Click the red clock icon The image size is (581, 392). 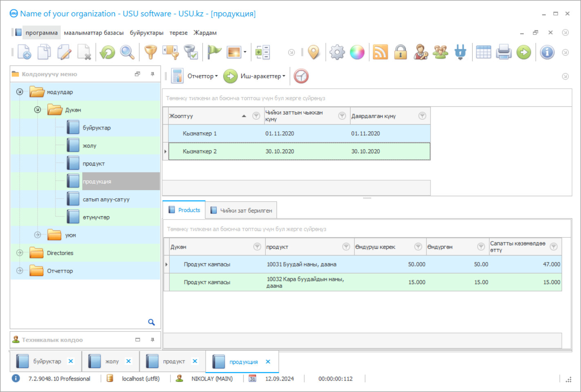[x=301, y=76]
